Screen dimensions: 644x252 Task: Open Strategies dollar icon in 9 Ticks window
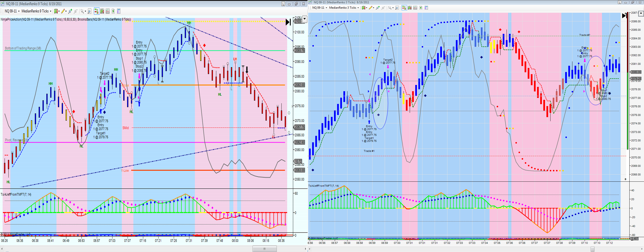tap(113, 11)
